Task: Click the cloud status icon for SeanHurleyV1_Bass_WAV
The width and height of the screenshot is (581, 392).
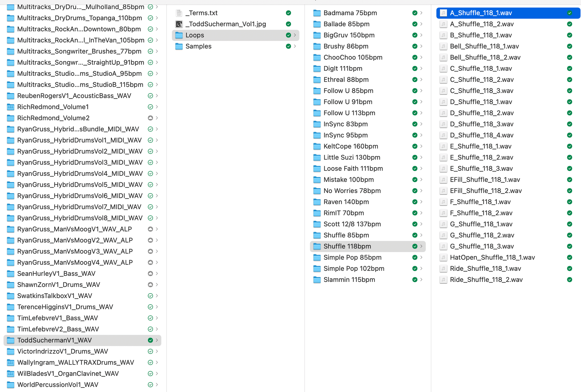Action: pos(150,274)
